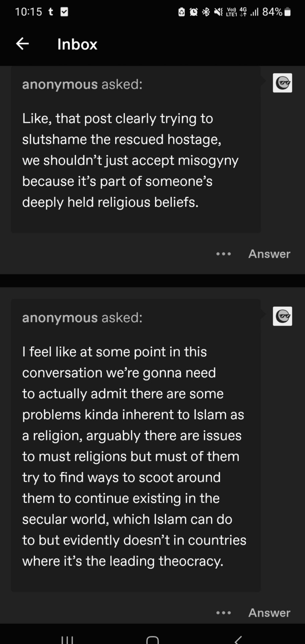Open more options for the Islam ask
This screenshot has height=644, width=305.
click(x=224, y=613)
